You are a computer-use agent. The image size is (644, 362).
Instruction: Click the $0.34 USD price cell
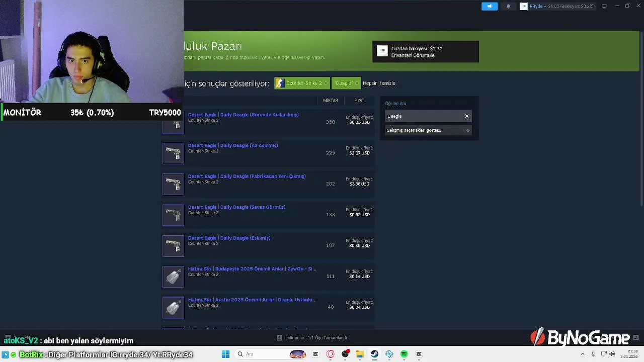coord(359,307)
